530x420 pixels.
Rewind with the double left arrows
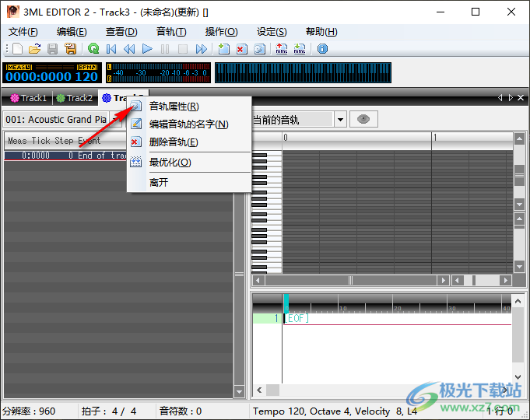click(x=129, y=49)
